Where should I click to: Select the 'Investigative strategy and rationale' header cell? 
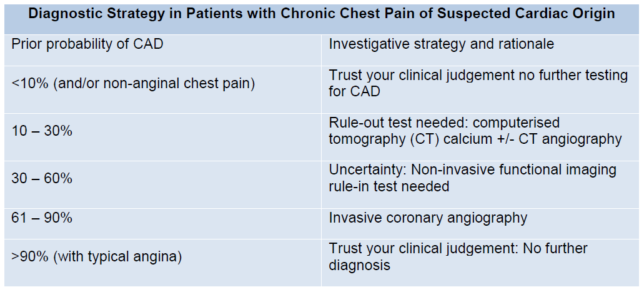(x=480, y=50)
